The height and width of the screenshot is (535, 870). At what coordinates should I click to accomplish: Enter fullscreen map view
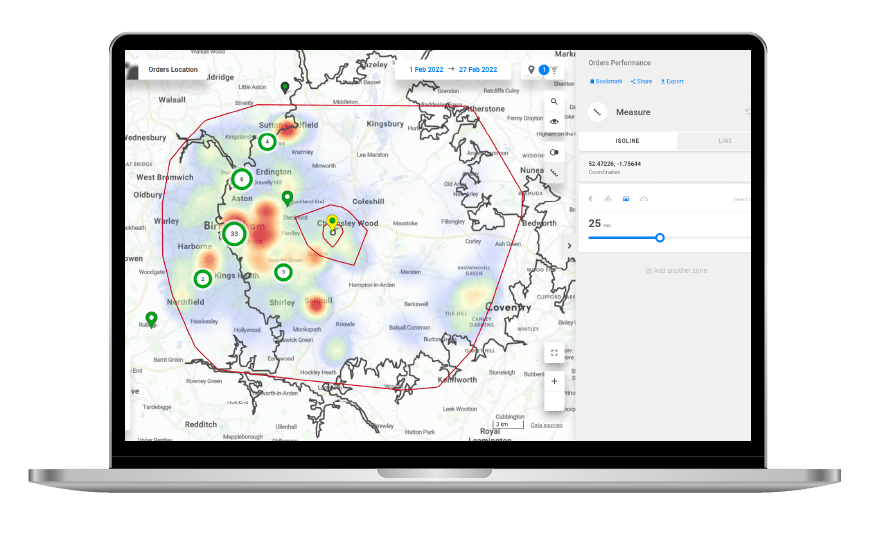click(555, 353)
